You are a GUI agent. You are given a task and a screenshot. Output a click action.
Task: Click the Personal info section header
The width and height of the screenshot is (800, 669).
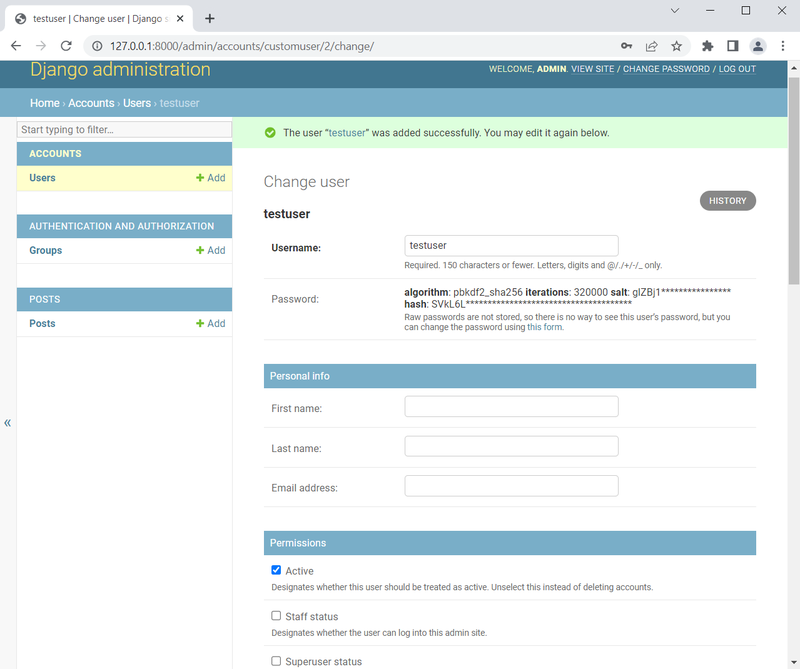pos(510,376)
